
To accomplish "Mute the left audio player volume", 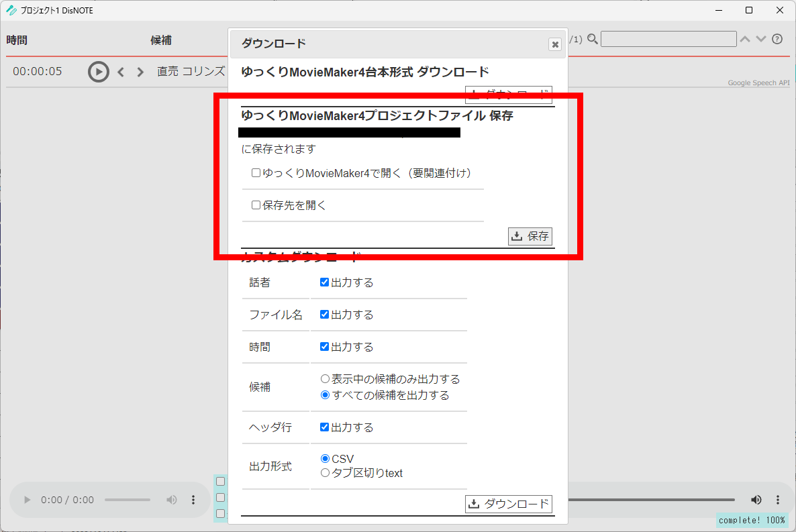I will [x=172, y=500].
